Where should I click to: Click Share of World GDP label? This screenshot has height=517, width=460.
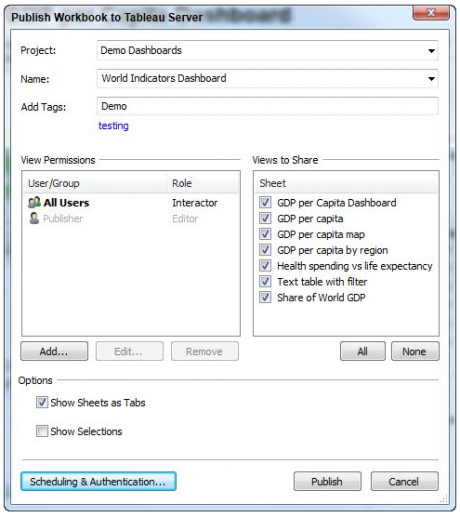pos(321,297)
